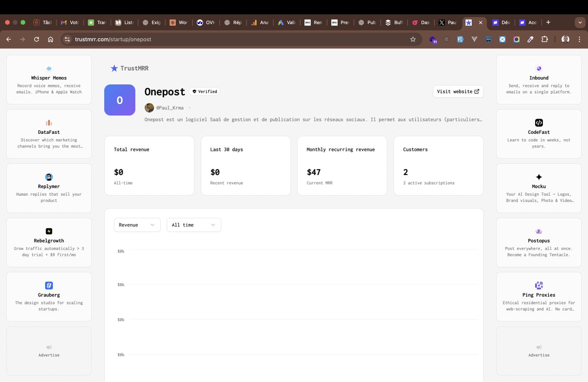Click the DataFast card title
This screenshot has width=588, height=382.
(x=49, y=132)
